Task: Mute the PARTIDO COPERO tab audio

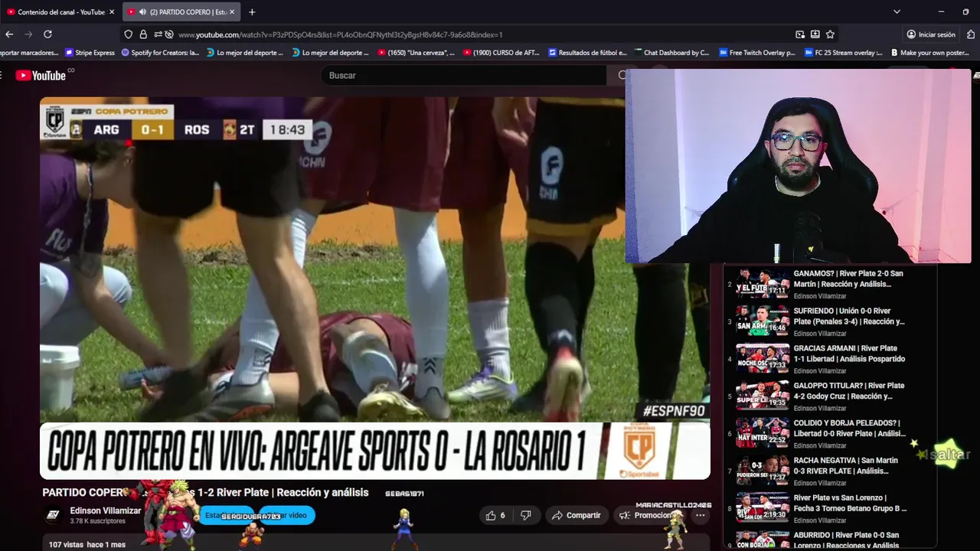Action: point(142,12)
